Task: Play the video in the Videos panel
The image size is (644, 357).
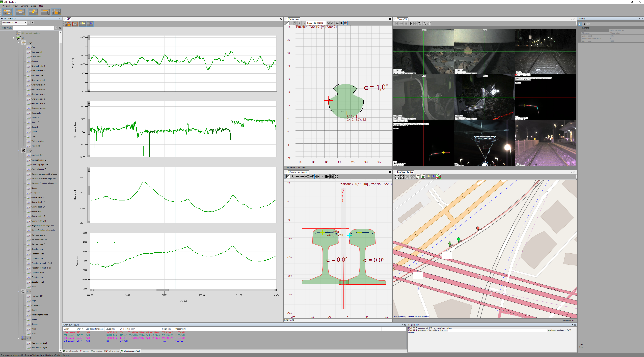Action: (411, 24)
